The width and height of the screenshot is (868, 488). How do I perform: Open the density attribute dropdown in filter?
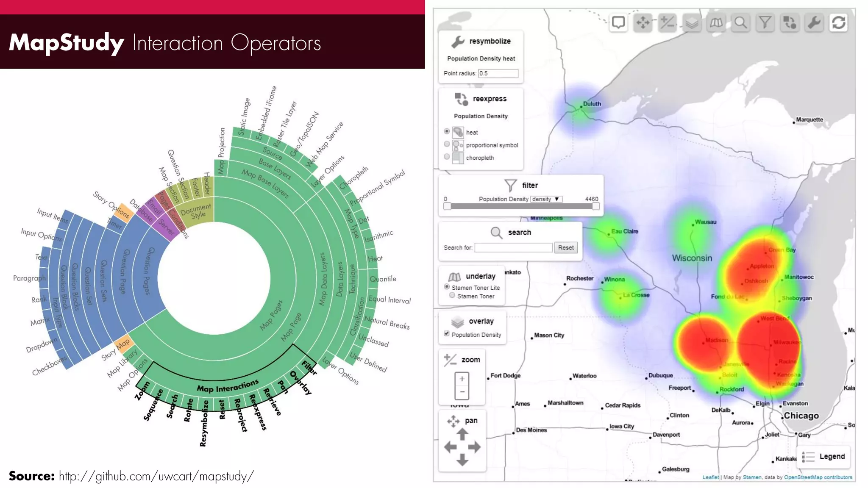(546, 199)
